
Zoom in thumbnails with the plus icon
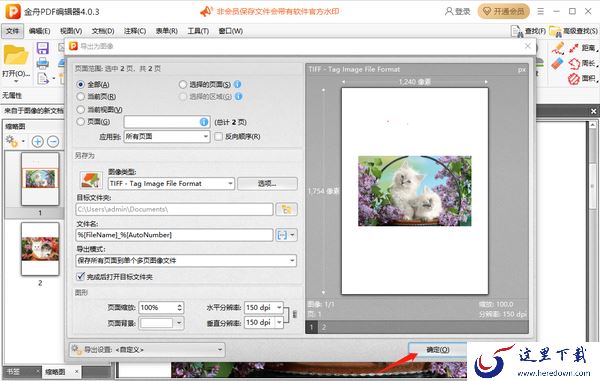coord(38,142)
